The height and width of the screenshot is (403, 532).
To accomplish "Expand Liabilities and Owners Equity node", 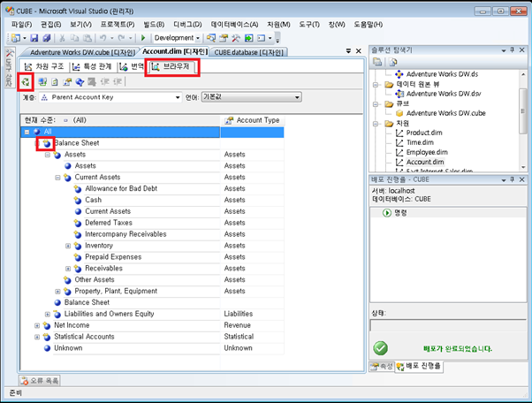I will (x=48, y=314).
